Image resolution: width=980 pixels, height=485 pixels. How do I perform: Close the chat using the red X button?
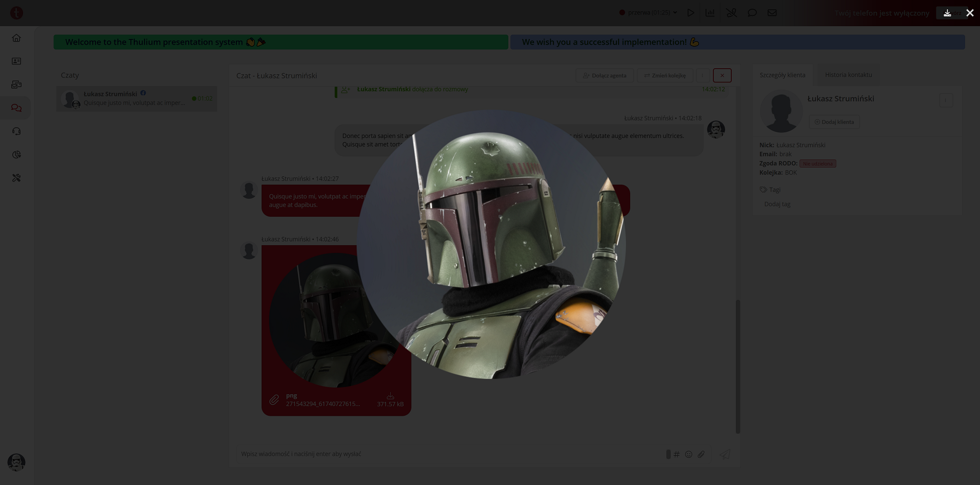[722, 75]
